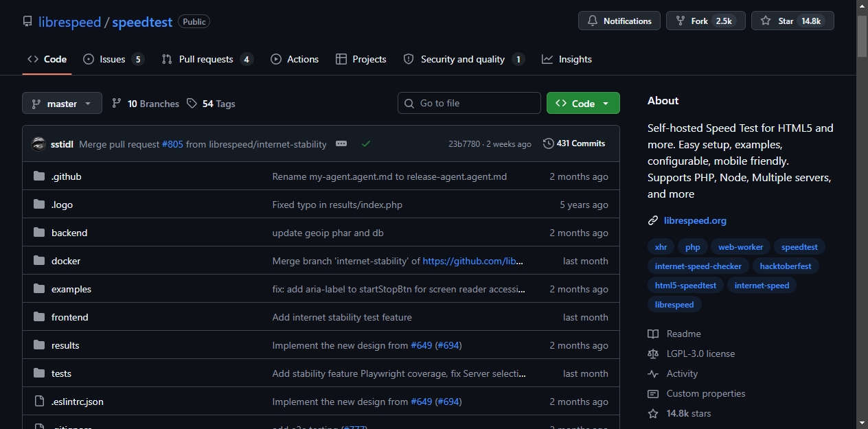868x429 pixels.
Task: Open the .github folder
Action: point(66,176)
